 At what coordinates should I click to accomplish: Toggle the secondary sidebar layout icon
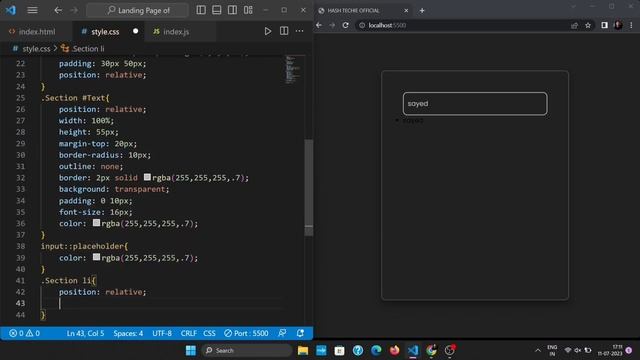(x=232, y=10)
